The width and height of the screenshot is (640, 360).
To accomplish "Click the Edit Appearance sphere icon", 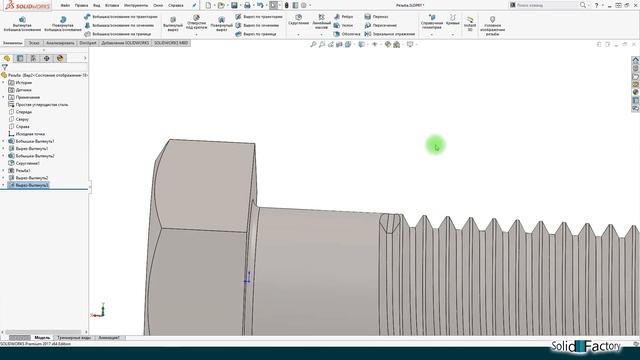I will click(387, 44).
